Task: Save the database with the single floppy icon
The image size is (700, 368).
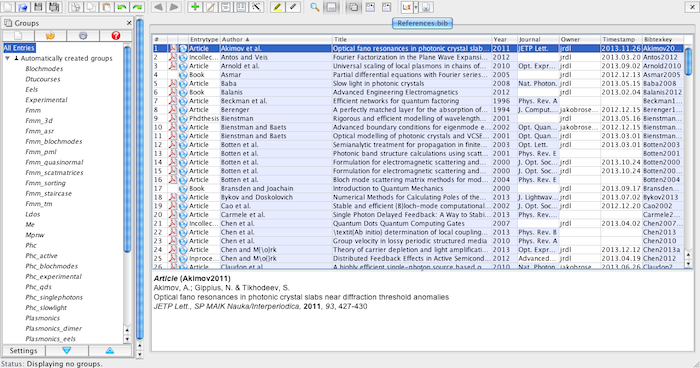Action: [38, 7]
